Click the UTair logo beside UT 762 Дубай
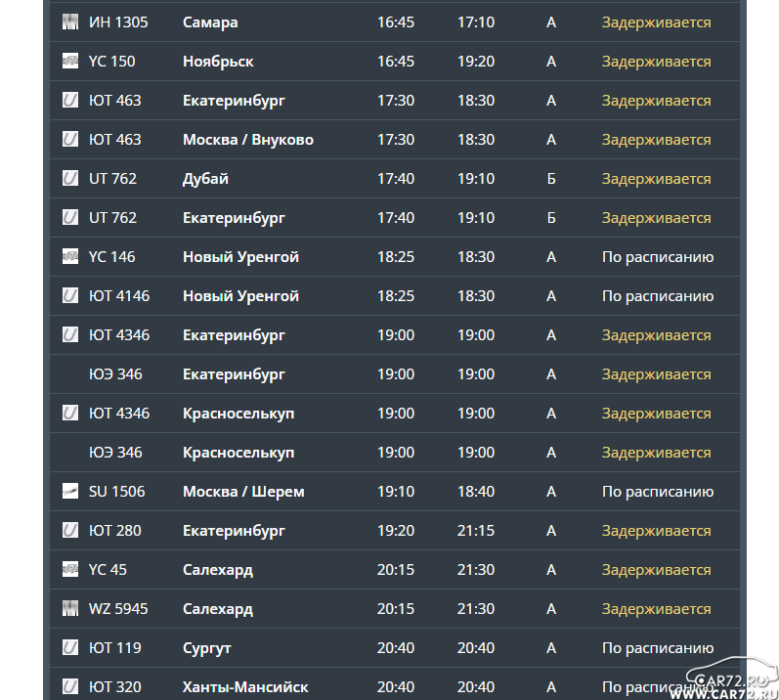 [x=70, y=178]
